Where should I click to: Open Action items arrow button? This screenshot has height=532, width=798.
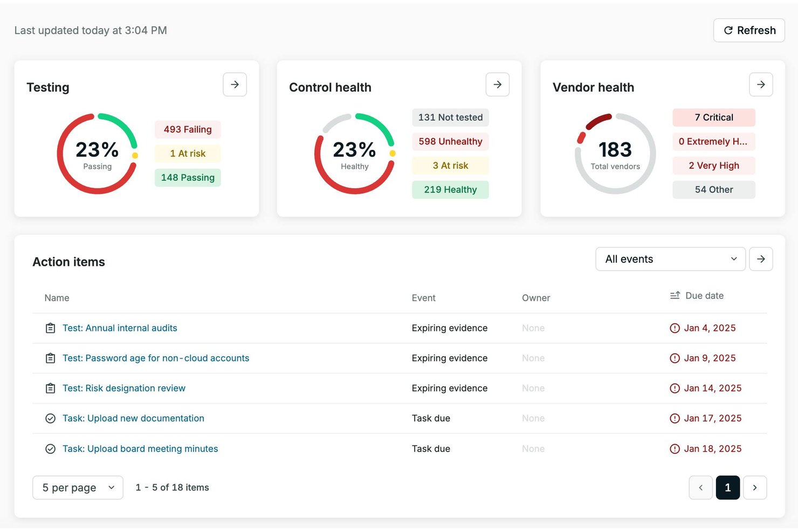[761, 259]
